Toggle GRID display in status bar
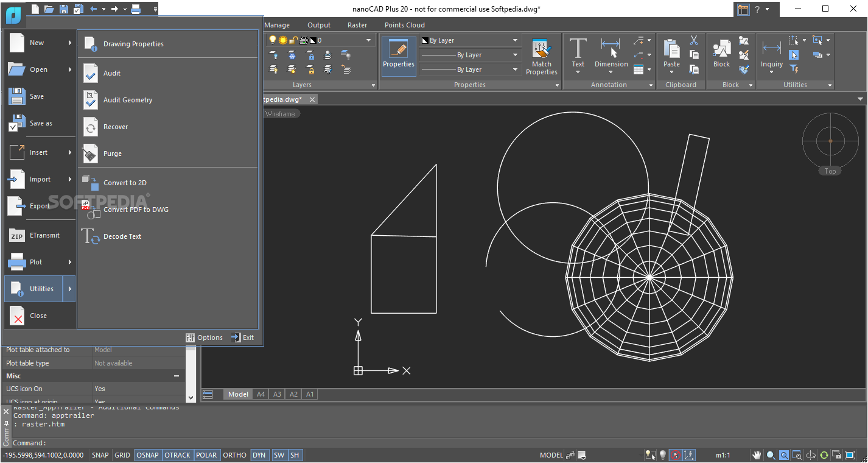Image resolution: width=868 pixels, height=463 pixels. 122,455
